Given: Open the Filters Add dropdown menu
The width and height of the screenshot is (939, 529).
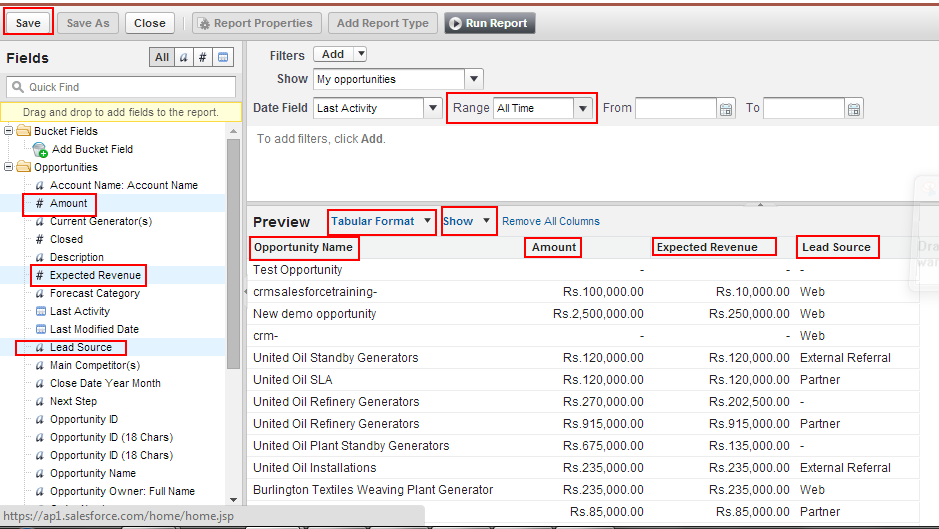Looking at the screenshot, I should click(361, 55).
